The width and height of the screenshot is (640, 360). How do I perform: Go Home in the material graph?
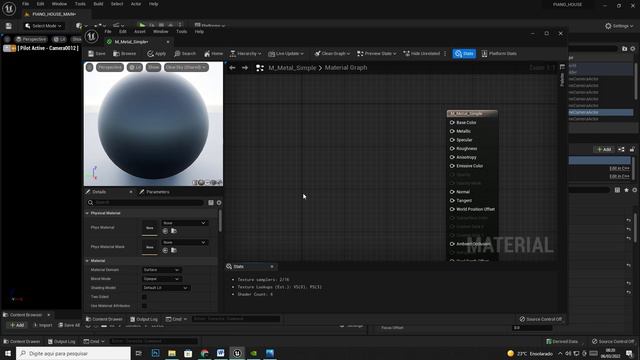[x=213, y=53]
